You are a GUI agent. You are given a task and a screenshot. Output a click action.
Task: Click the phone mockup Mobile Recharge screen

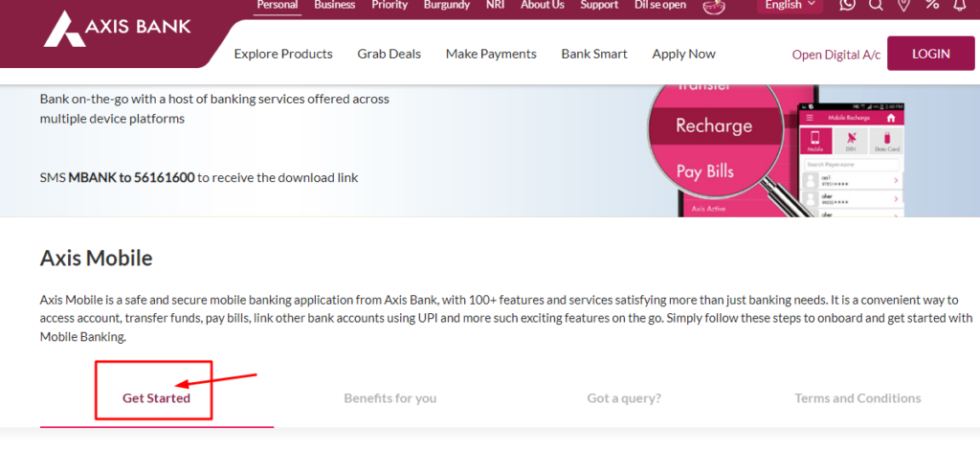852,160
